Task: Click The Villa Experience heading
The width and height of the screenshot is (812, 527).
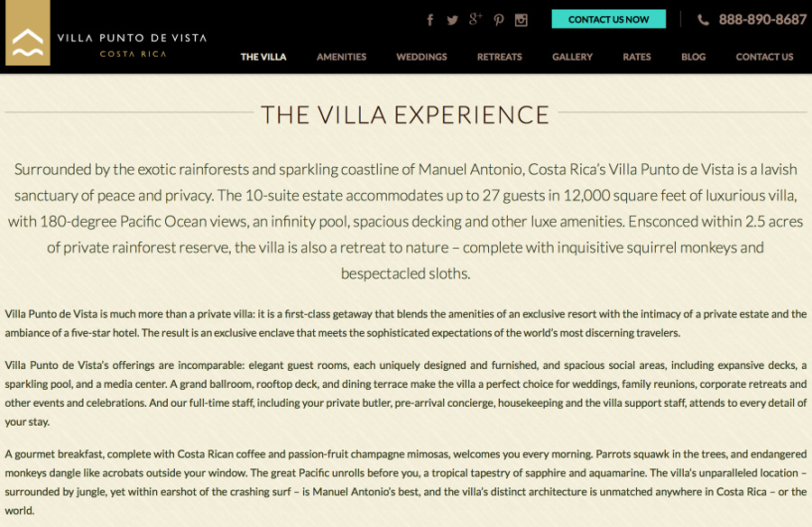Action: pos(405,115)
